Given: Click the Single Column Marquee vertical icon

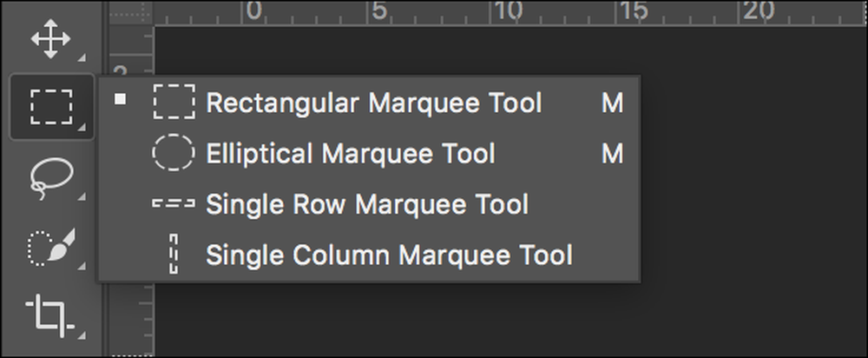Looking at the screenshot, I should coord(174,254).
